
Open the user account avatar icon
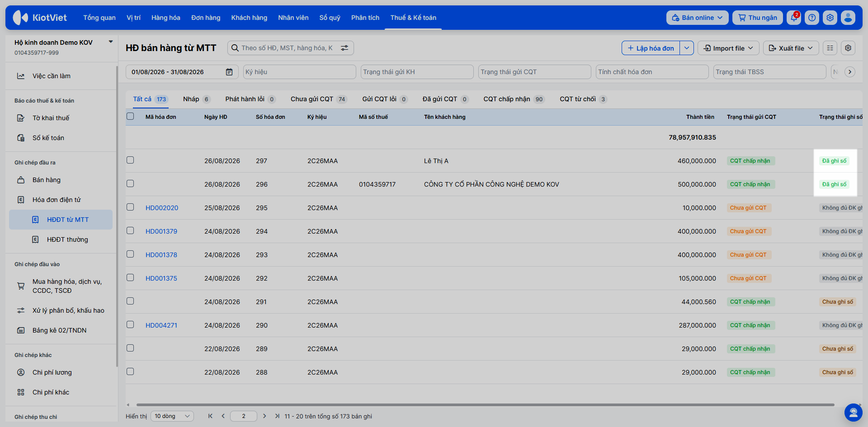pyautogui.click(x=848, y=18)
